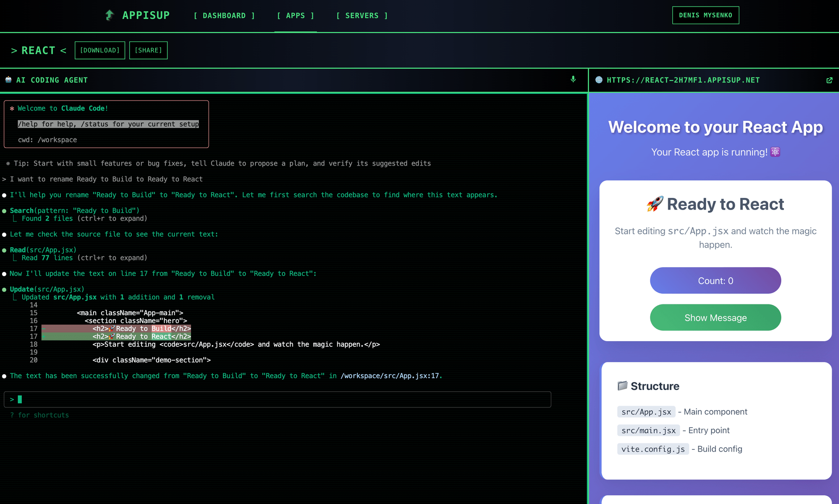This screenshot has height=504, width=839.
Task: Click the folder icon beside Structure heading
Action: point(622,386)
